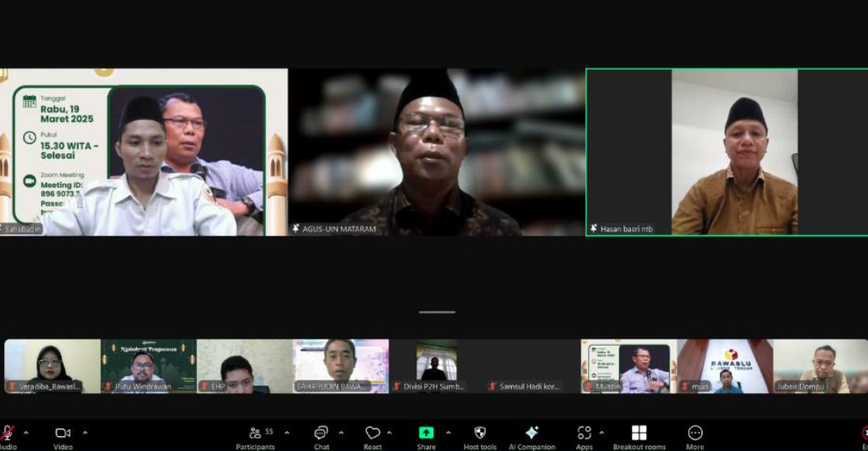Click the Sahabudin name label
This screenshot has width=868, height=451.
22,229
